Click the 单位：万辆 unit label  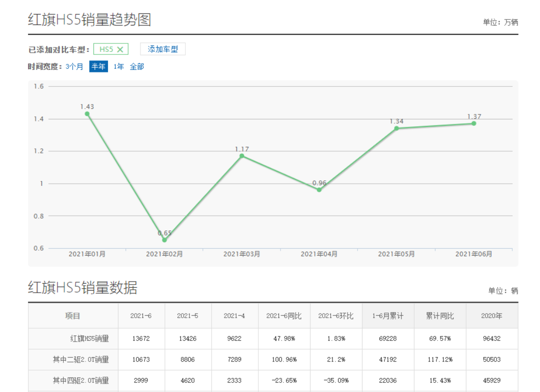click(500, 22)
